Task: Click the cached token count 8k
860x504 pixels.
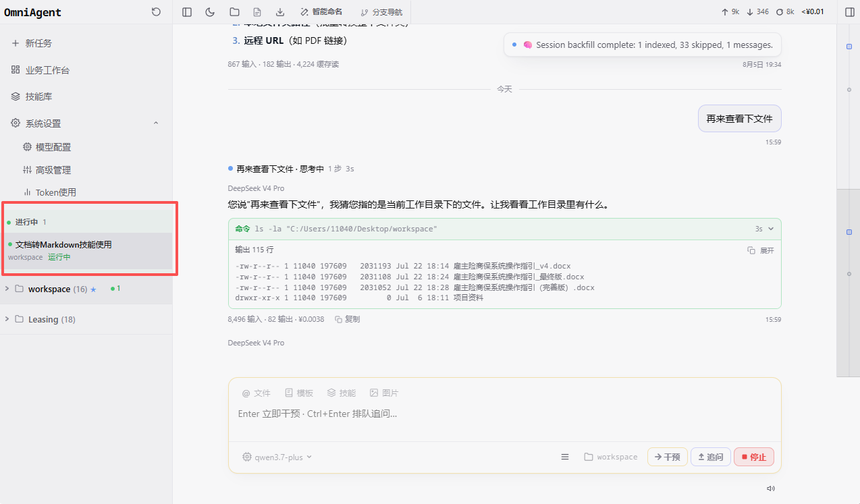Action: click(x=786, y=12)
